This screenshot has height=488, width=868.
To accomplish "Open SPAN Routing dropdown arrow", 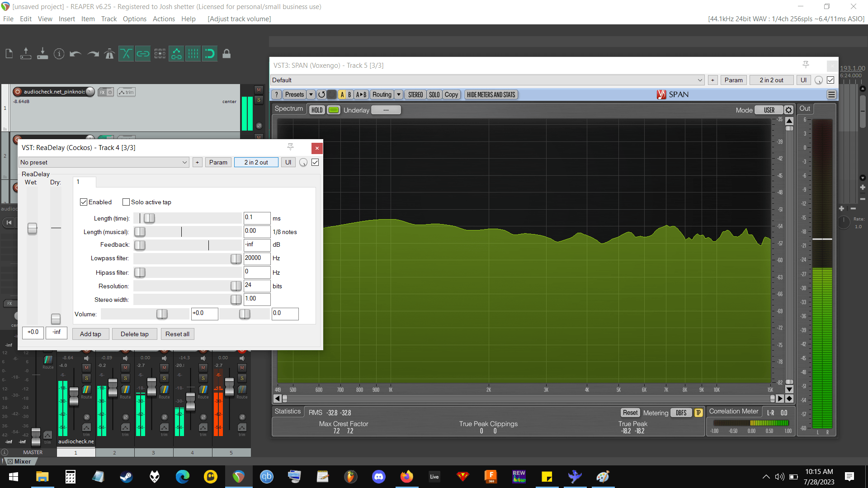I will [x=398, y=94].
